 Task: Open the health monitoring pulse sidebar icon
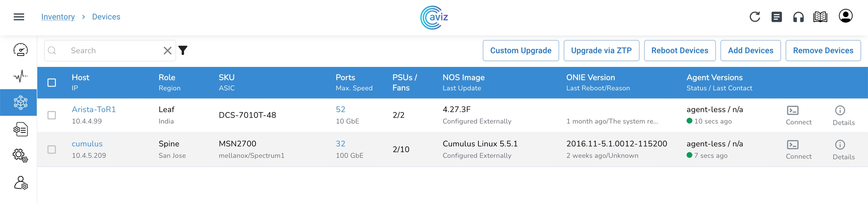[20, 76]
